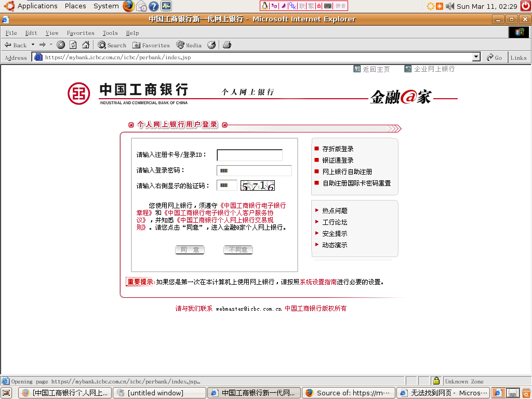Open the 网上银行自助注册 link
Screen dimensions: 532x399
tap(347, 171)
